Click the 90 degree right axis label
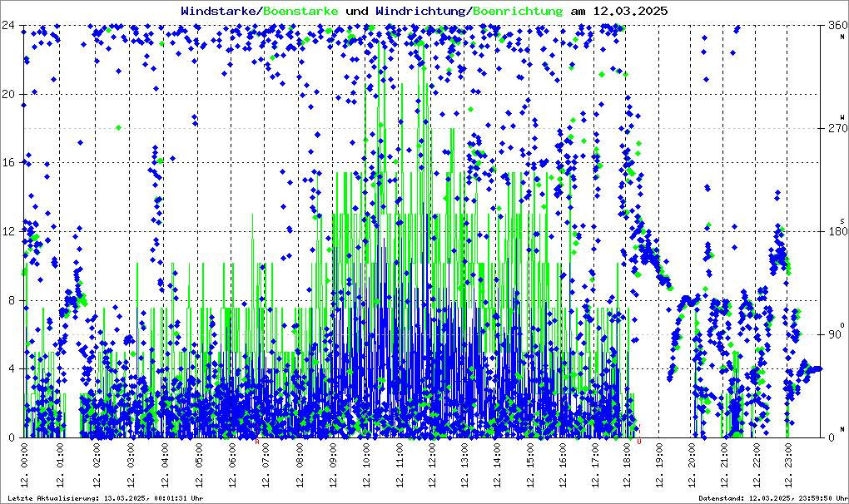The width and height of the screenshot is (849, 504). pyautogui.click(x=834, y=335)
